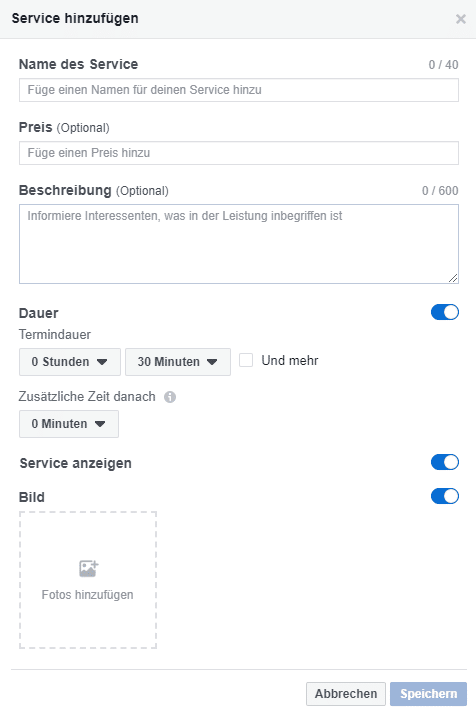
Task: Click the add-photo icon in the Bild box
Action: 88,569
